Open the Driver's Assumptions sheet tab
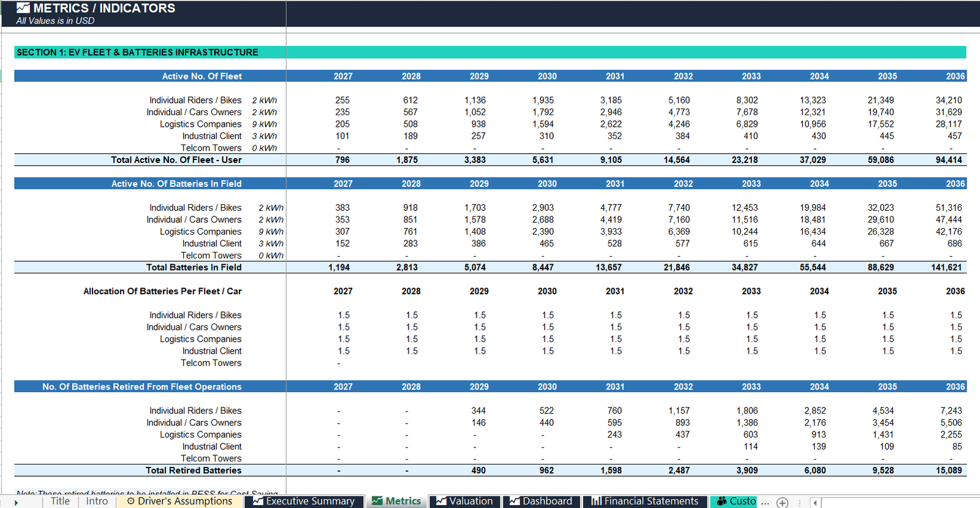 pyautogui.click(x=179, y=501)
